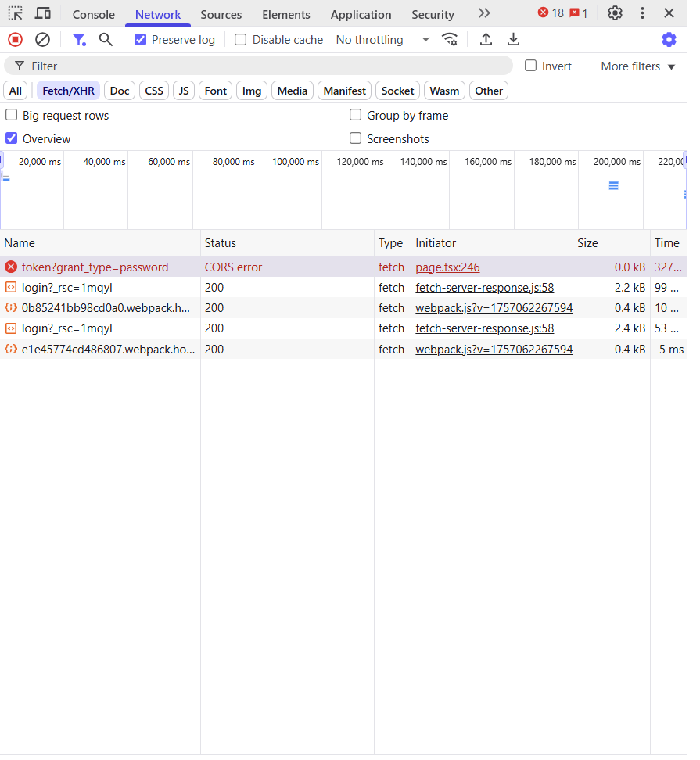Export HAR file download icon
The width and height of the screenshot is (700, 760).
(x=513, y=39)
